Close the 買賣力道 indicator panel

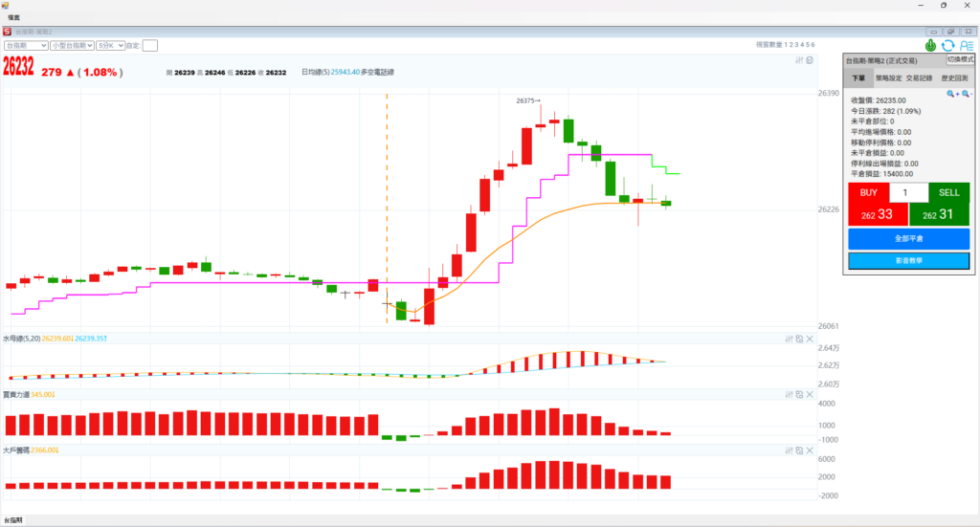coord(810,394)
